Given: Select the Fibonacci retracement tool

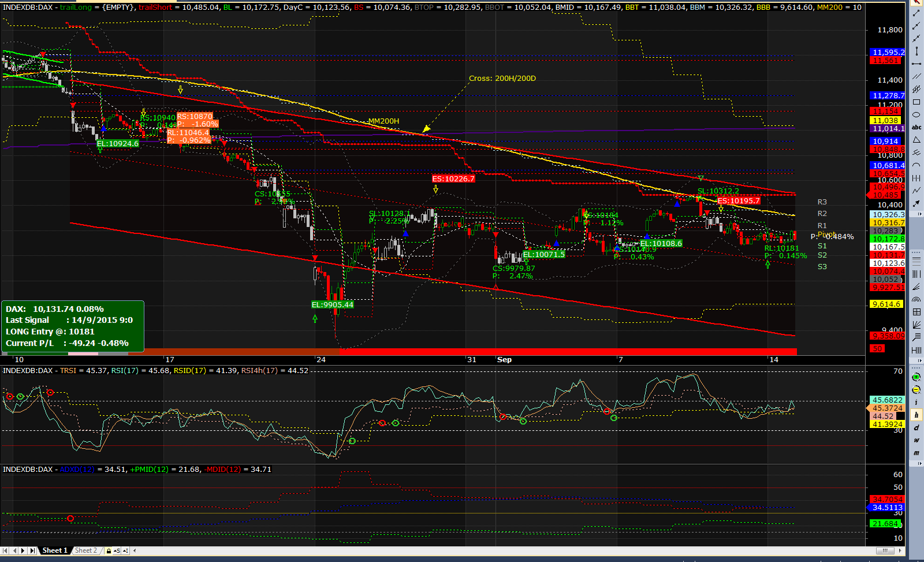Looking at the screenshot, I should click(x=916, y=261).
